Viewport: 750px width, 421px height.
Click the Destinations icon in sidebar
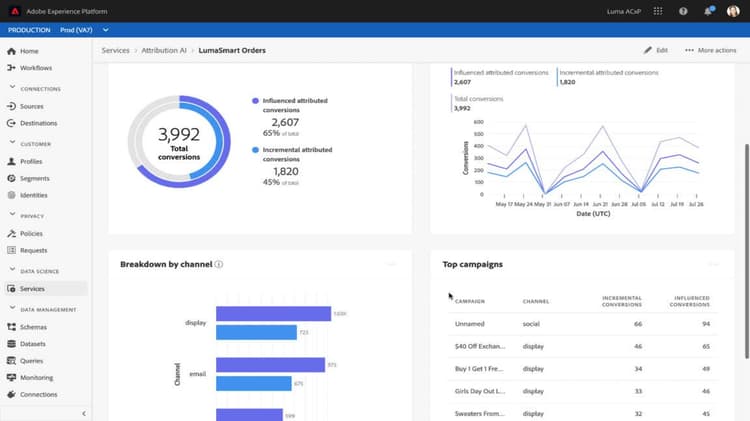click(11, 123)
